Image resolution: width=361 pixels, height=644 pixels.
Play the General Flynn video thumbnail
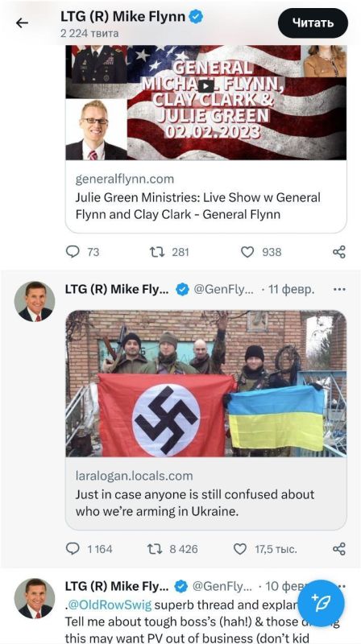(x=206, y=86)
